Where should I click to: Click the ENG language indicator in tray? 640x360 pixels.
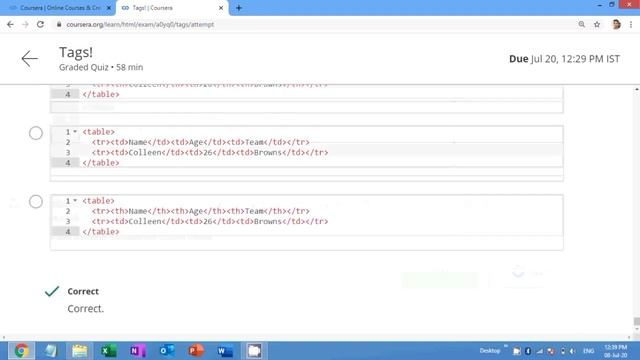tap(589, 351)
